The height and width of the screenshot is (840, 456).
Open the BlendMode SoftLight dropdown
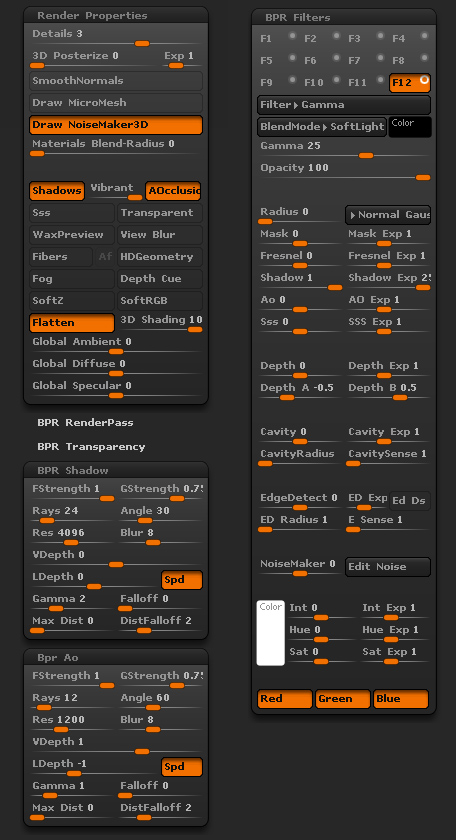pos(322,127)
